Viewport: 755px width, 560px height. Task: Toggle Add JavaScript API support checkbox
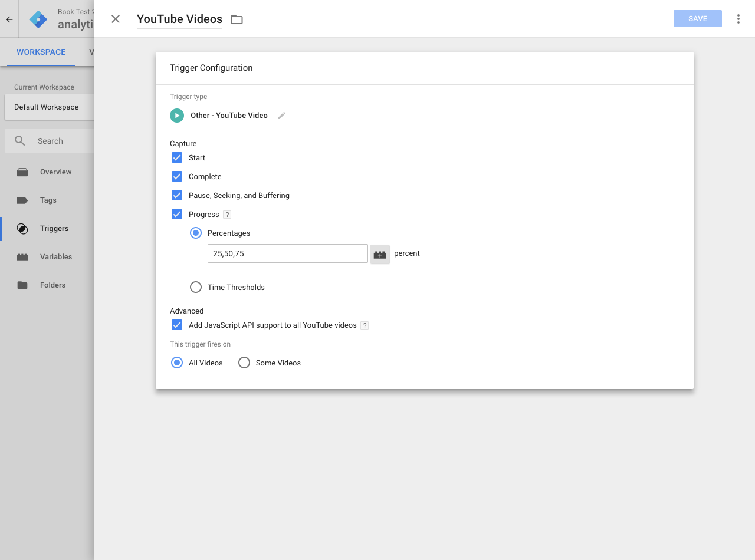click(177, 325)
